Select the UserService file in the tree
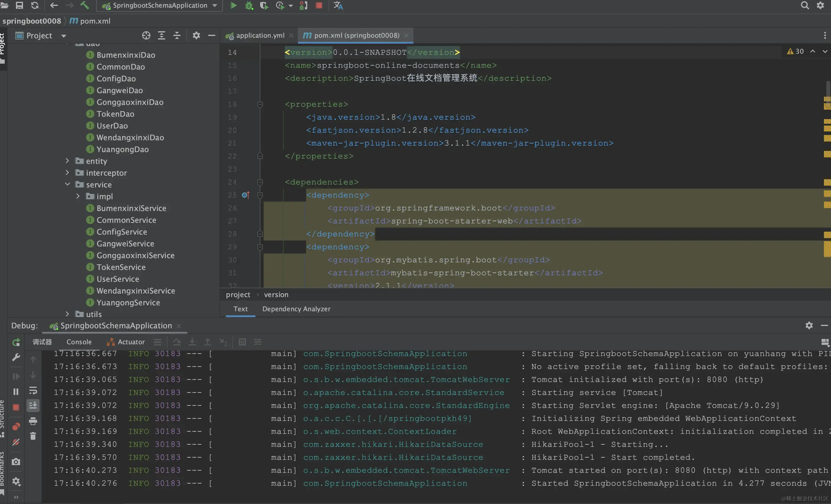The image size is (831, 504). (118, 279)
